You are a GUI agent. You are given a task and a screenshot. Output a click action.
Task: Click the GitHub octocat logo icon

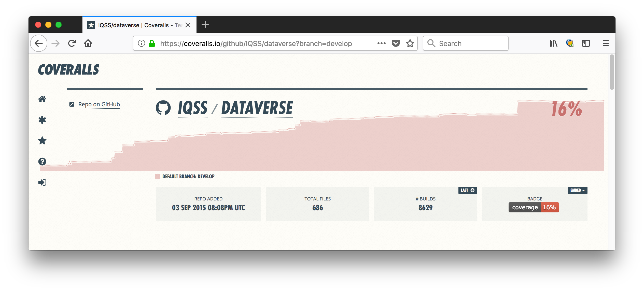tap(163, 108)
